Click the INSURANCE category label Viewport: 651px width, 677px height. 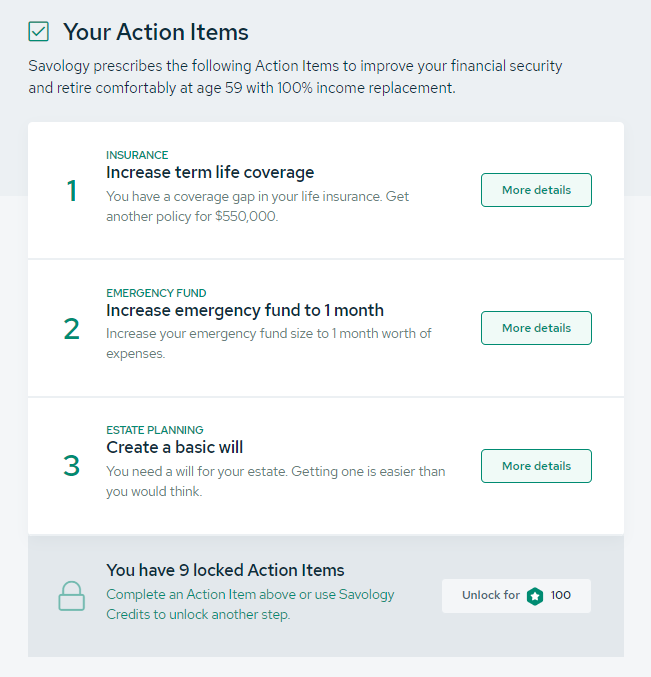coord(137,155)
